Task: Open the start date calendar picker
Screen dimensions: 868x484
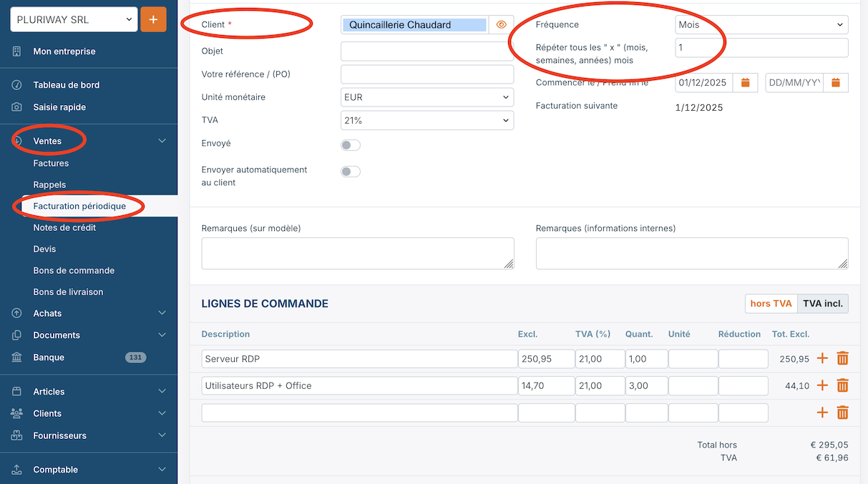Action: point(745,82)
